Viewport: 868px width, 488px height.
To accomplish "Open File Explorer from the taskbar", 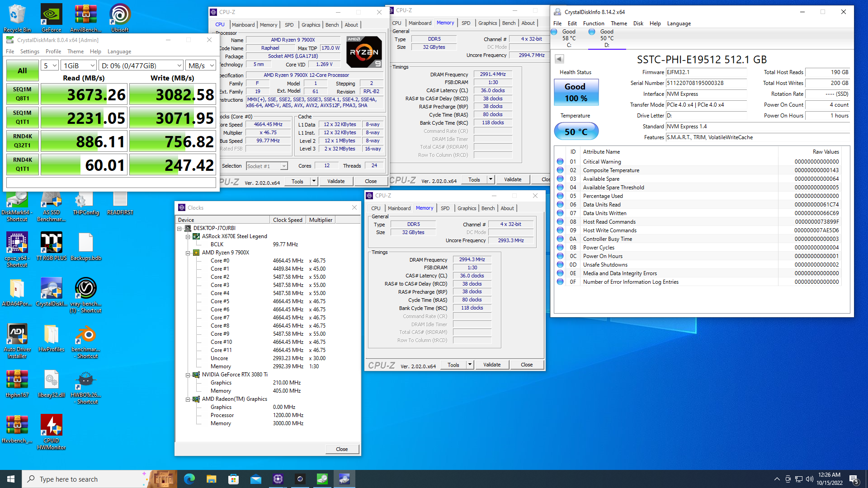I will 211,479.
